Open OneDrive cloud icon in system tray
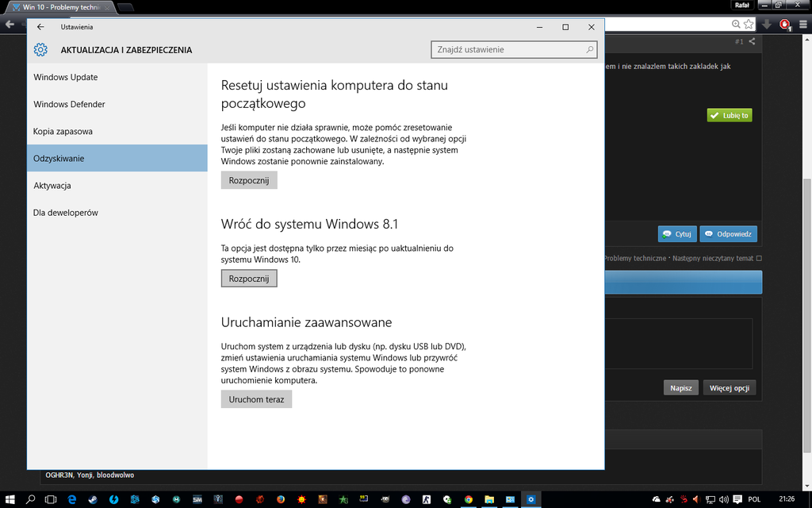The height and width of the screenshot is (508, 812). tap(656, 500)
